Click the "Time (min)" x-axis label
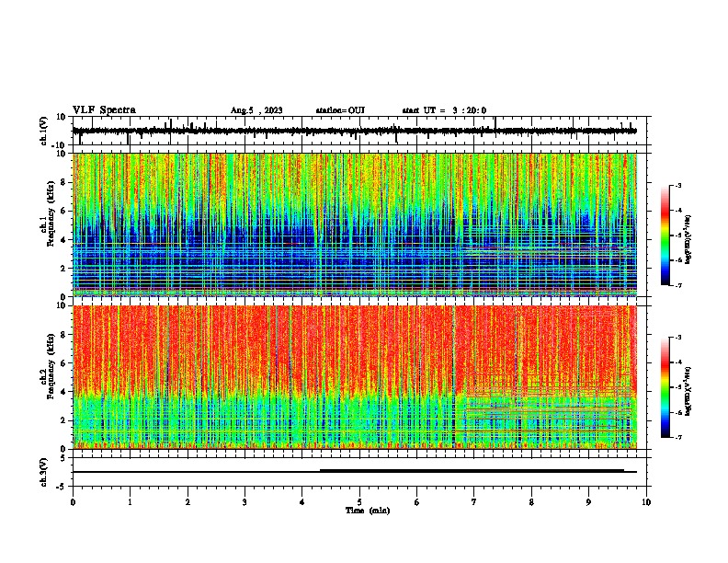Viewport: 728px width, 563px height. 368,511
